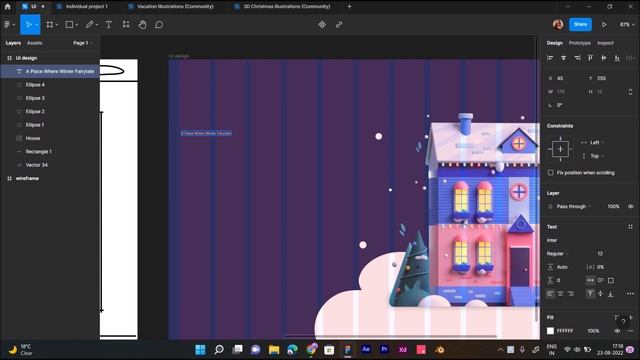Screen dimensions: 640x360
Task: Open the user avatar in toolbar
Action: click(x=558, y=24)
